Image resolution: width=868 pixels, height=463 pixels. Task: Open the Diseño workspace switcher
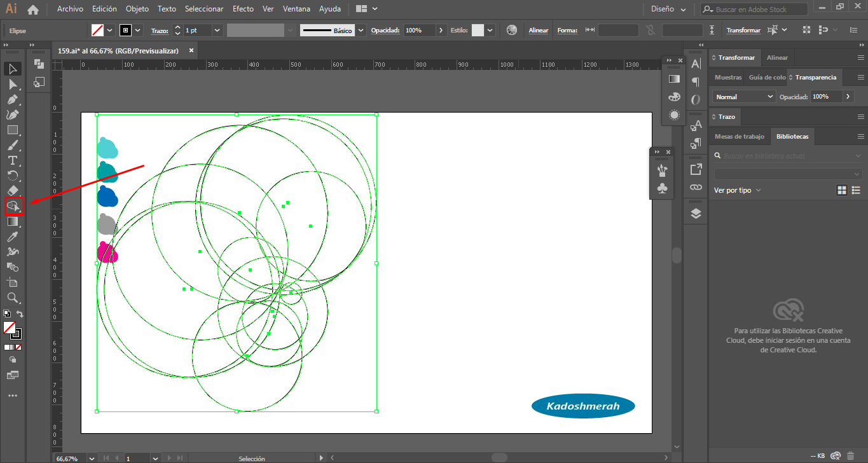668,10
